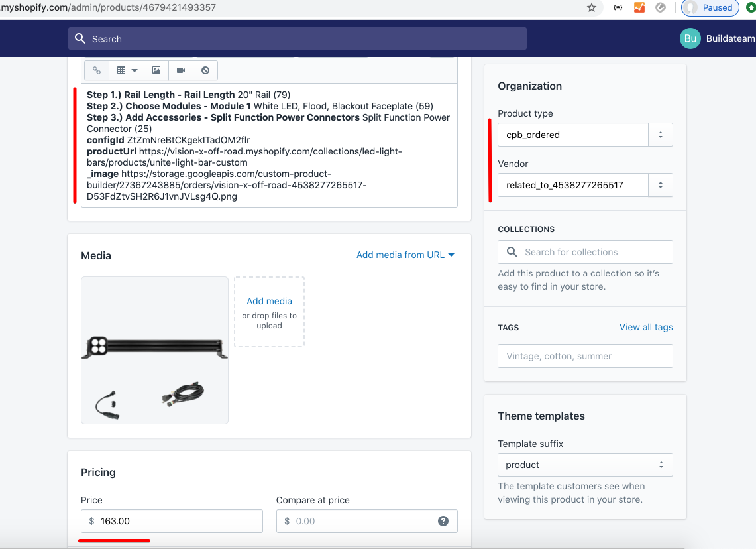Click the View all tags link

646,327
